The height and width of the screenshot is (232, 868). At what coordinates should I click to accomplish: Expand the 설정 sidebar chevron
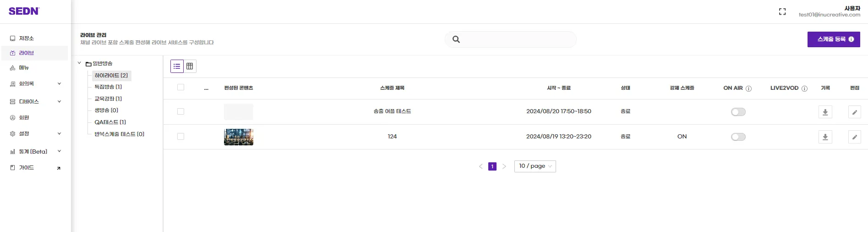coord(59,134)
